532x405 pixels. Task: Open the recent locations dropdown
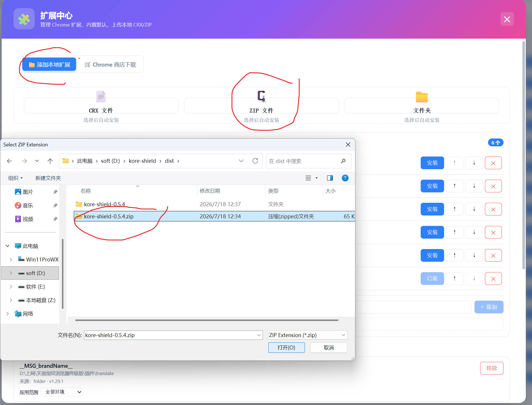pos(37,161)
